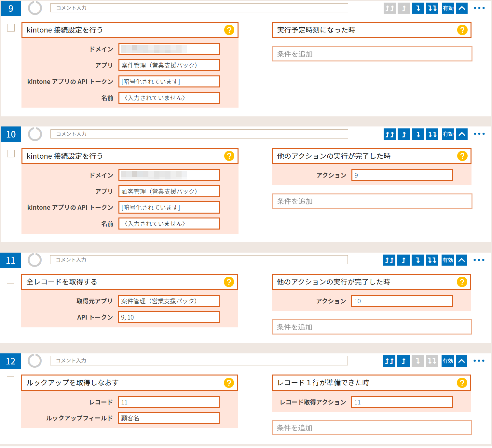Image resolution: width=492 pixels, height=448 pixels.
Task: Tick the checkbox for row 12
Action: 11,380
